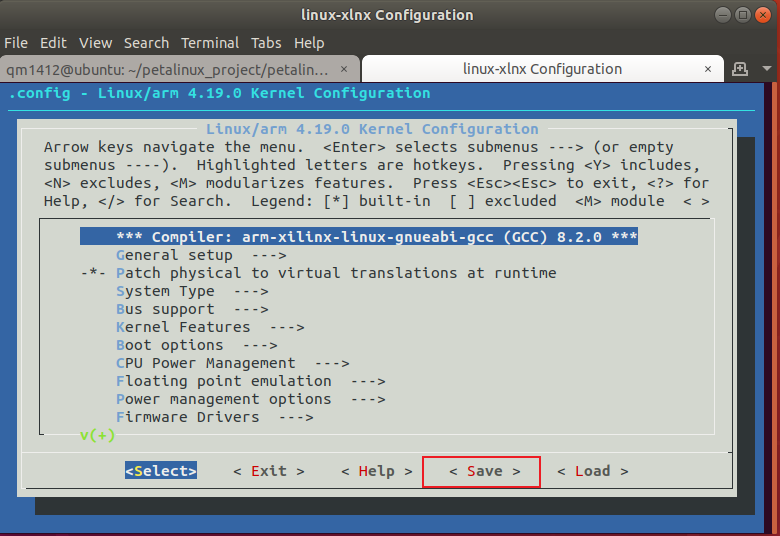This screenshot has width=780, height=536.
Task: Click the v(+) more items indicator
Action: point(98,435)
